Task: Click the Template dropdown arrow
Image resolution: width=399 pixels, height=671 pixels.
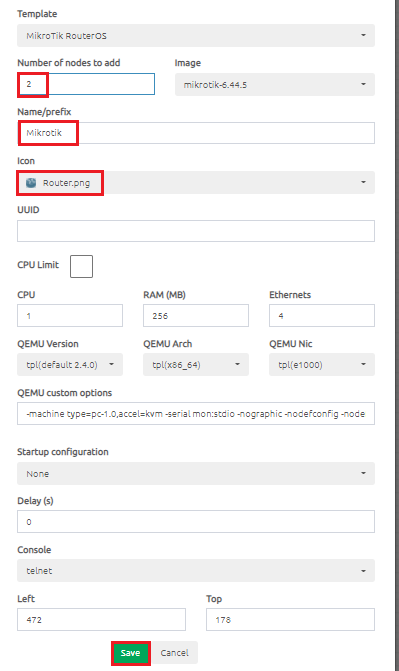Action: 363,35
